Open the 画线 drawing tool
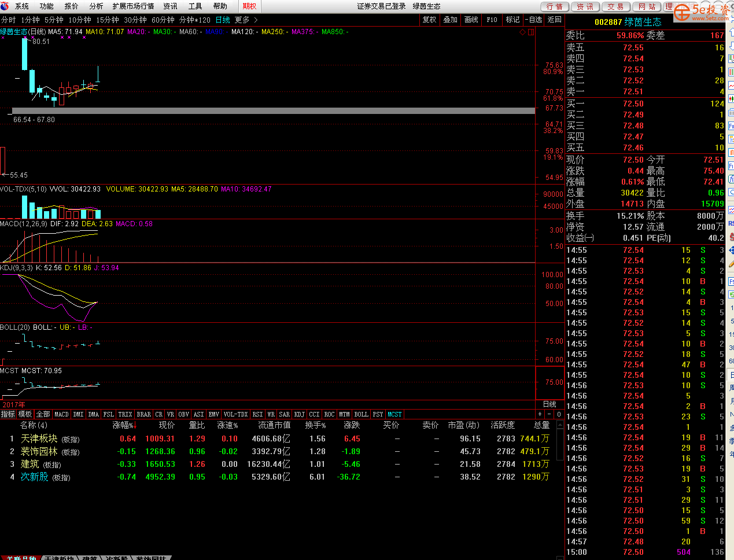 point(471,20)
